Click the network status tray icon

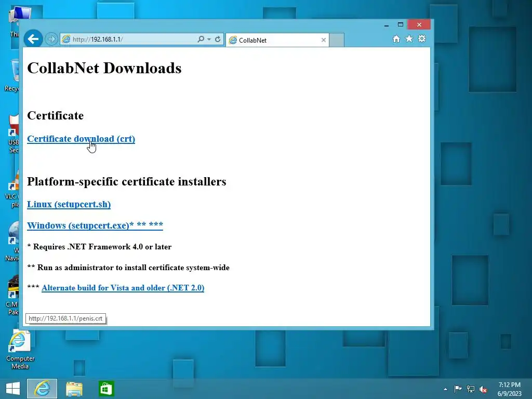tap(471, 389)
